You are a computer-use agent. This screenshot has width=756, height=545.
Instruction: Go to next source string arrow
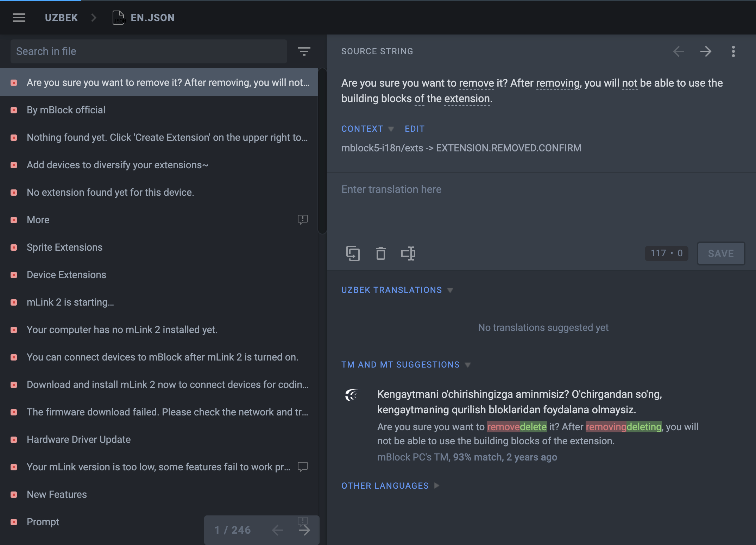click(706, 51)
